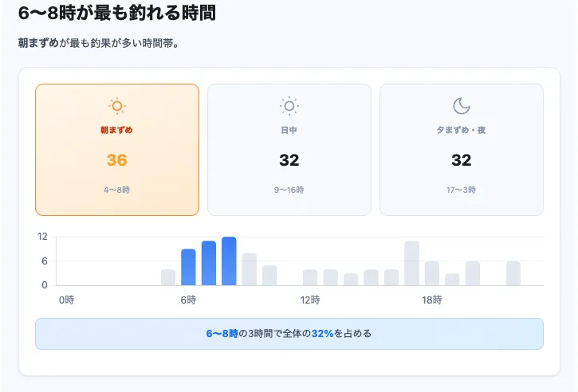Click the 6時 x-axis label

188,300
